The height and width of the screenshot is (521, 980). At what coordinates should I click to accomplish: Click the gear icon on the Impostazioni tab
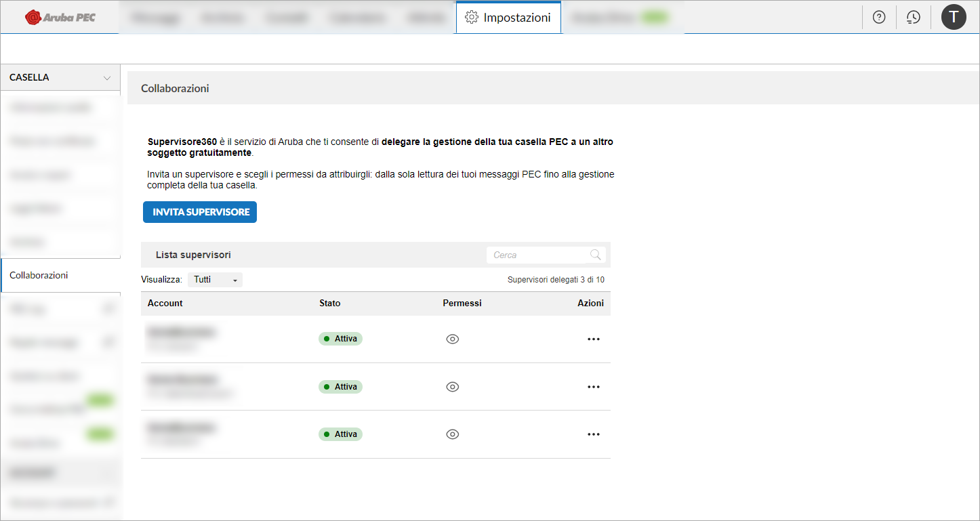[473, 18]
